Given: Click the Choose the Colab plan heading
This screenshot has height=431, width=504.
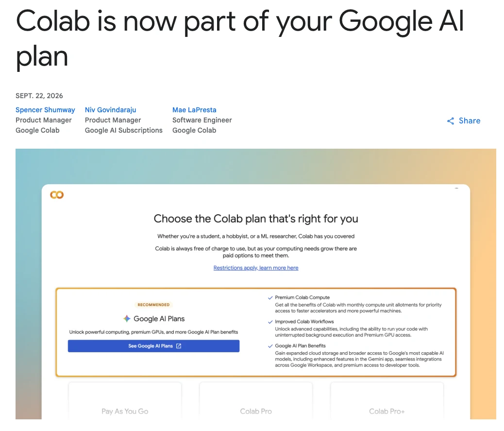Looking at the screenshot, I should tap(256, 219).
